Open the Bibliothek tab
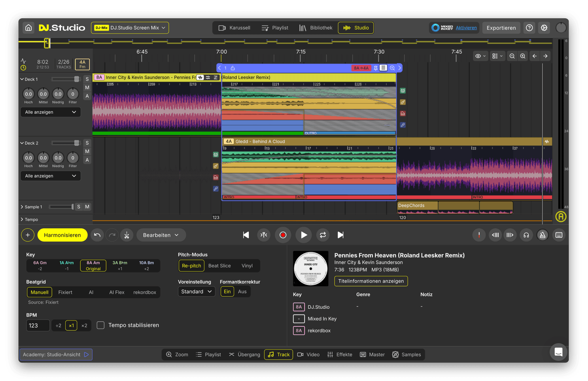 tap(316, 28)
